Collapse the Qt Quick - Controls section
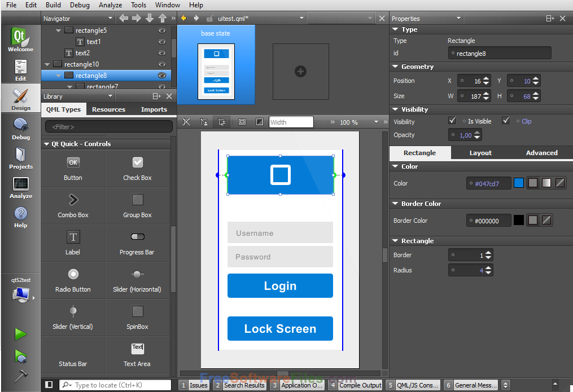Image resolution: width=573 pixels, height=392 pixels. 46,144
